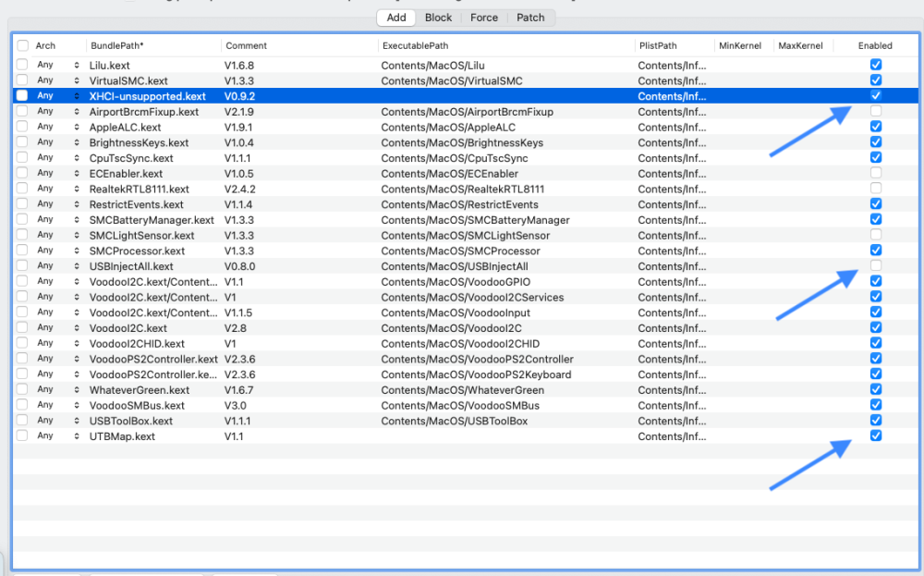The image size is (924, 576).
Task: Select SMCBatteryManager.kext entry
Action: [152, 220]
